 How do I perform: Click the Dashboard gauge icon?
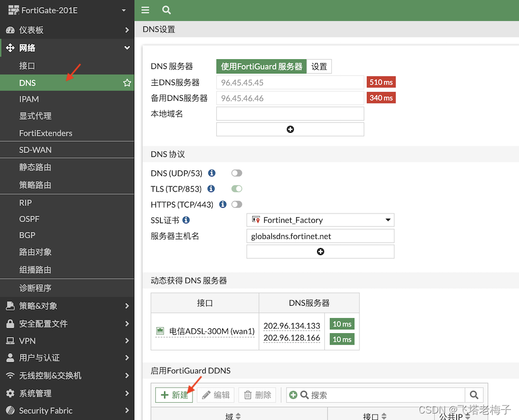click(x=10, y=30)
